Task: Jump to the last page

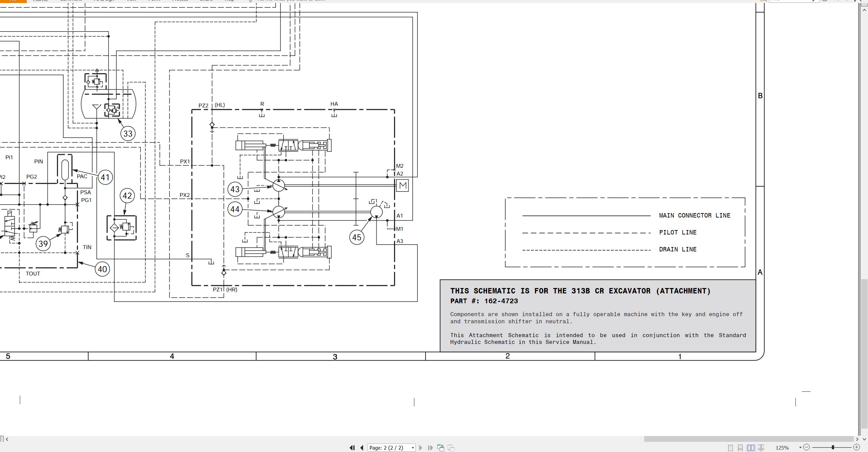Action: coord(430,448)
